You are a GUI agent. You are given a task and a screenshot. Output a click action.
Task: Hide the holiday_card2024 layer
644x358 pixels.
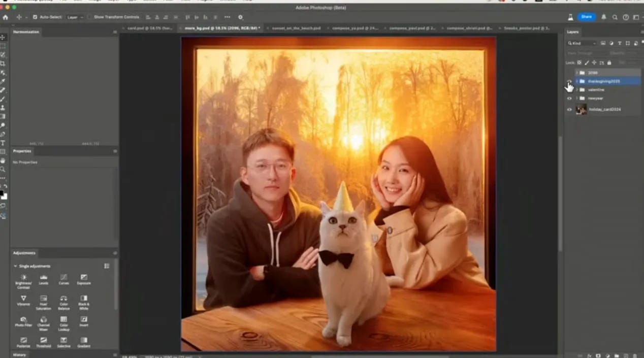[x=569, y=109]
